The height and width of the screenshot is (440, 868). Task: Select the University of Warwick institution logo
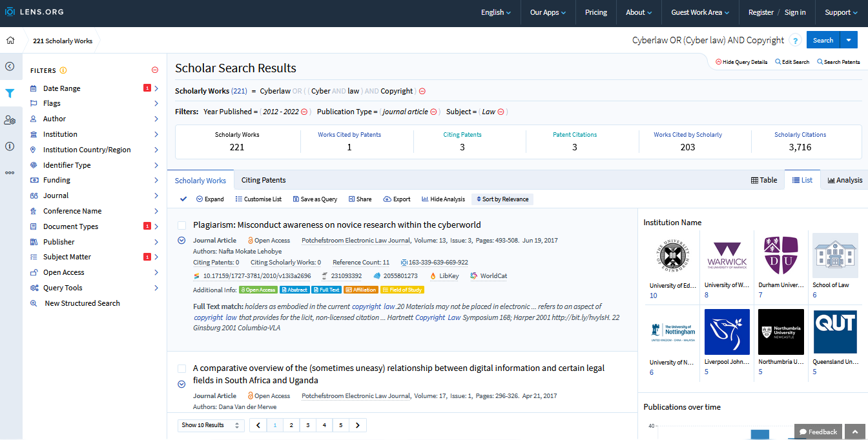click(x=727, y=255)
